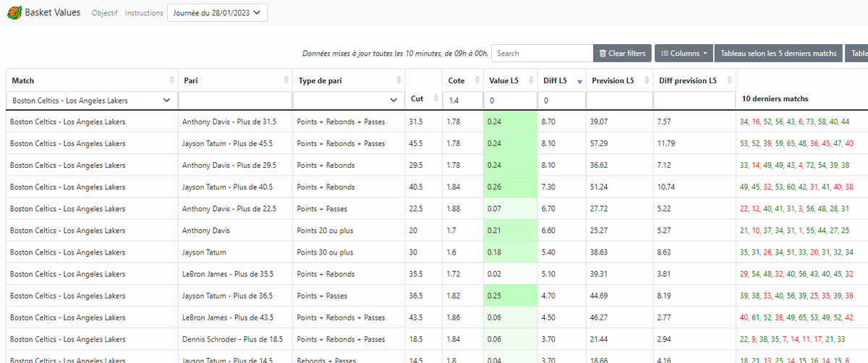Click the 11.79 Diff prevision value
The width and height of the screenshot is (868, 363).
665,143
